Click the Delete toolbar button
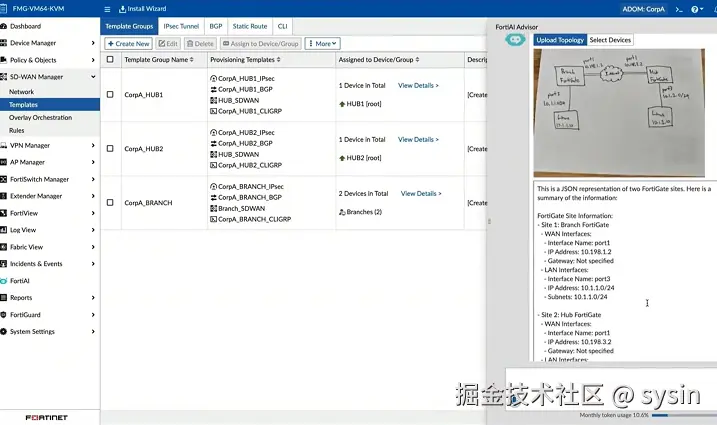The width and height of the screenshot is (717, 425). 200,43
